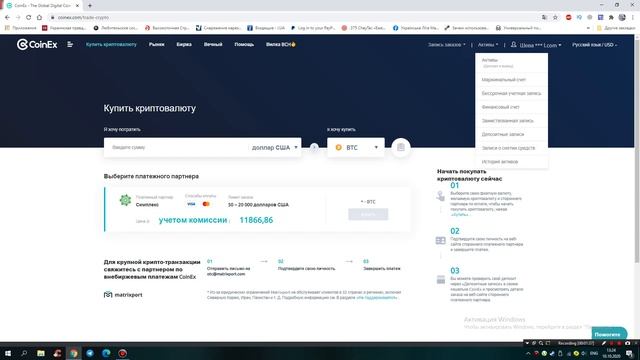Screen dimensions: 640x360
Task: Click the user profile icon in header
Action: 513,44
